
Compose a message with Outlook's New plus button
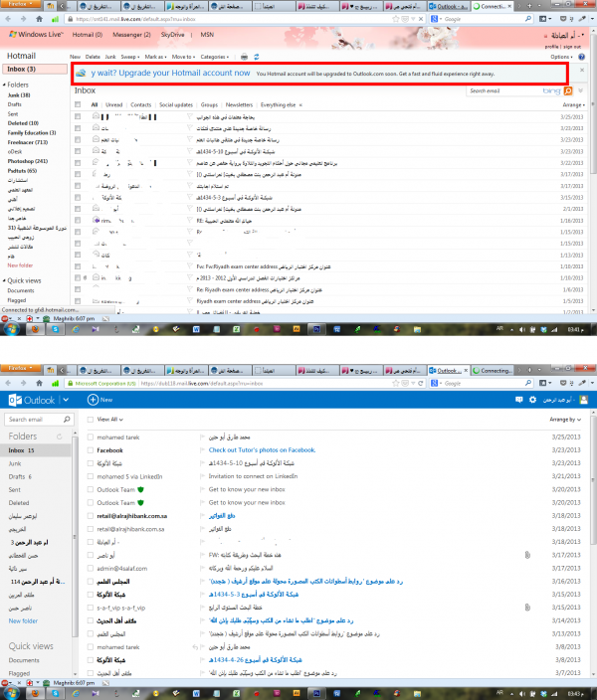point(100,400)
